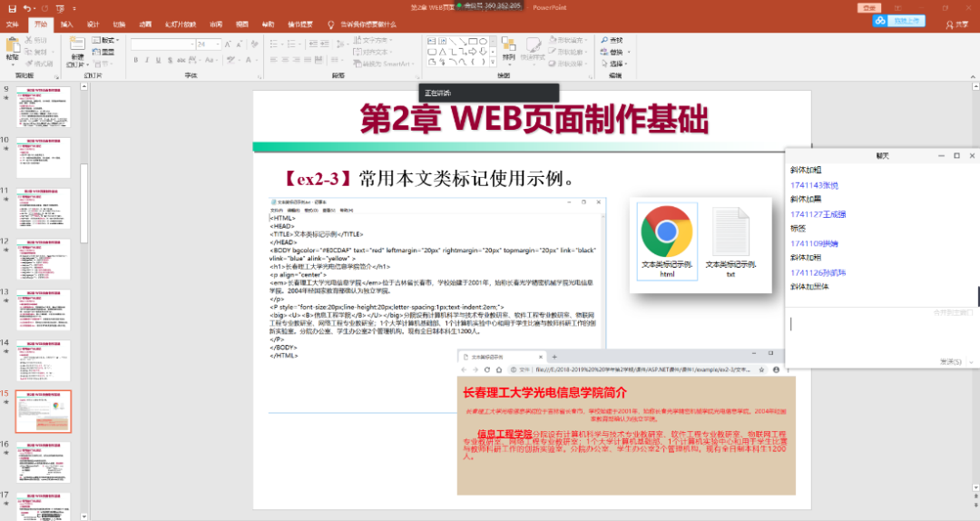Screen dimensions: 980x521
Task: Click the Undo arrow icon
Action: [28, 7]
